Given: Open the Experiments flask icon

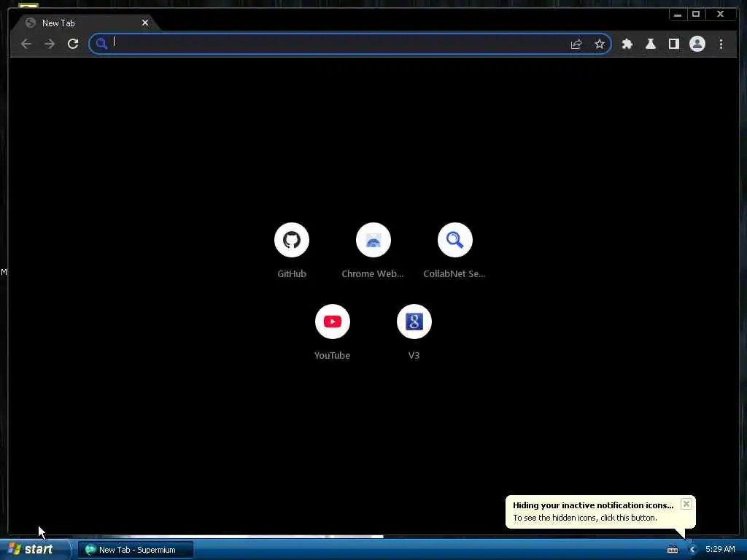Looking at the screenshot, I should pos(650,44).
